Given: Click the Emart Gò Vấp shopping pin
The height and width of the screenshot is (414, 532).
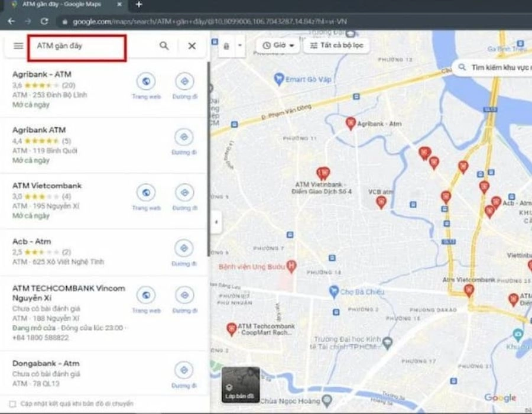Looking at the screenshot, I should click(278, 79).
